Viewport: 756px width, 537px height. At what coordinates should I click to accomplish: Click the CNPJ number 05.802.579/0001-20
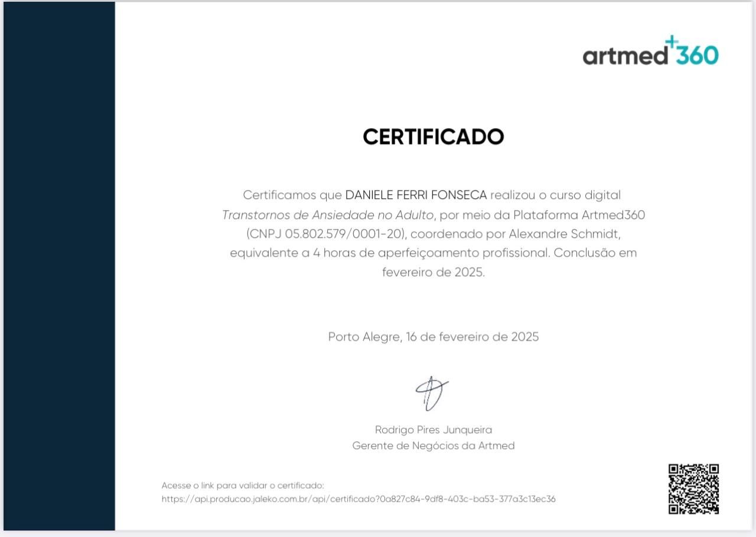343,234
